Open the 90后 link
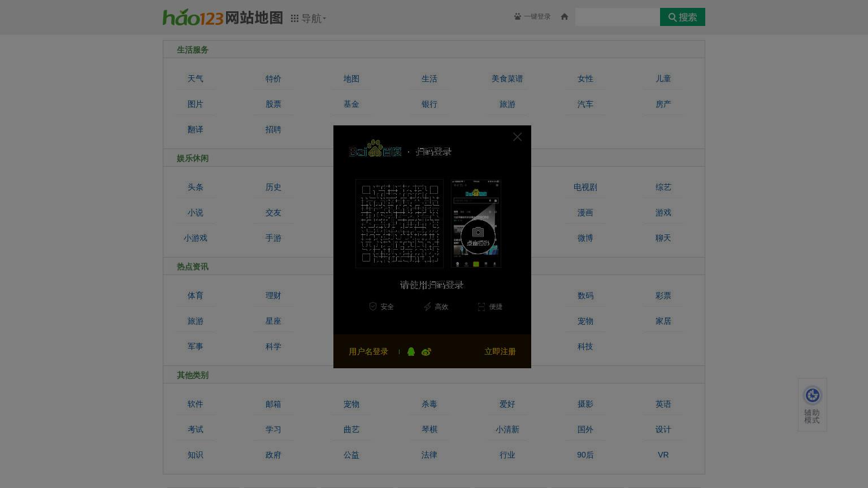 pyautogui.click(x=585, y=455)
